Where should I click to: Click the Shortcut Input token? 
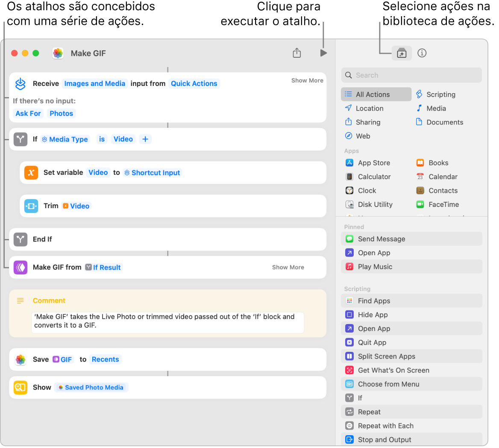coord(152,173)
